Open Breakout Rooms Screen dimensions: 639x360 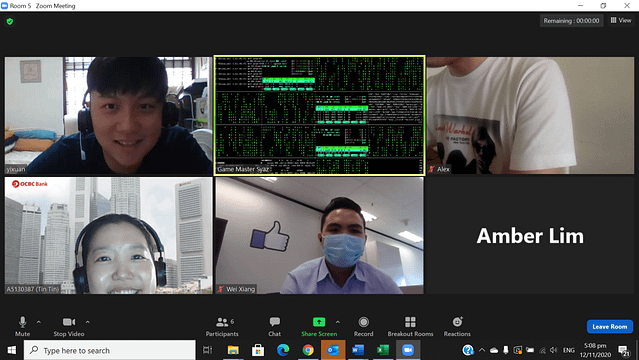point(410,327)
